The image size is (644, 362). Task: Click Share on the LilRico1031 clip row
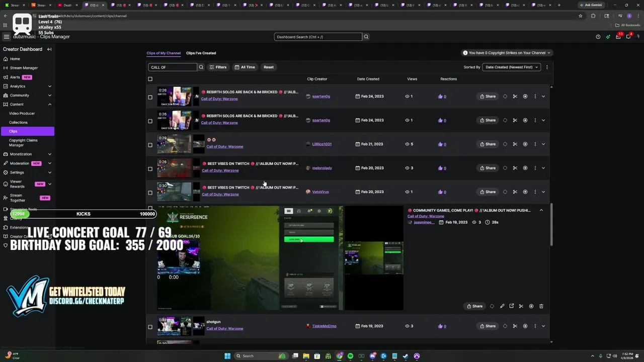pos(488,144)
